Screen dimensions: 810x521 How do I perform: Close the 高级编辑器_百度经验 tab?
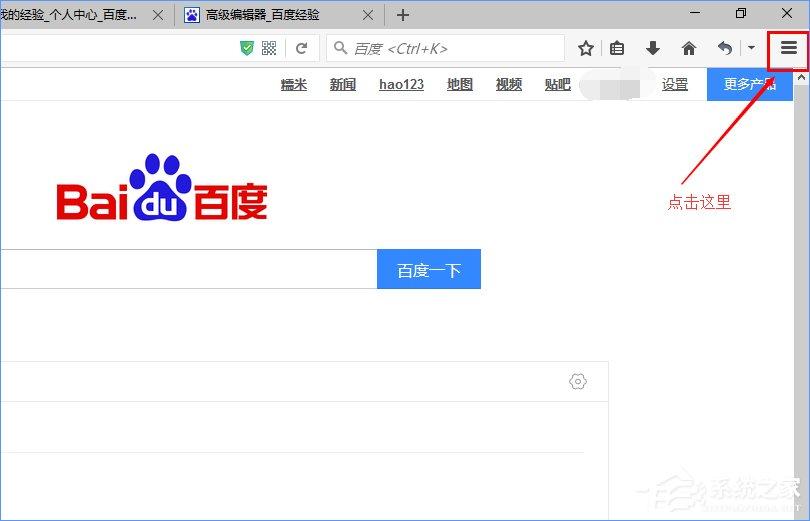(x=368, y=15)
